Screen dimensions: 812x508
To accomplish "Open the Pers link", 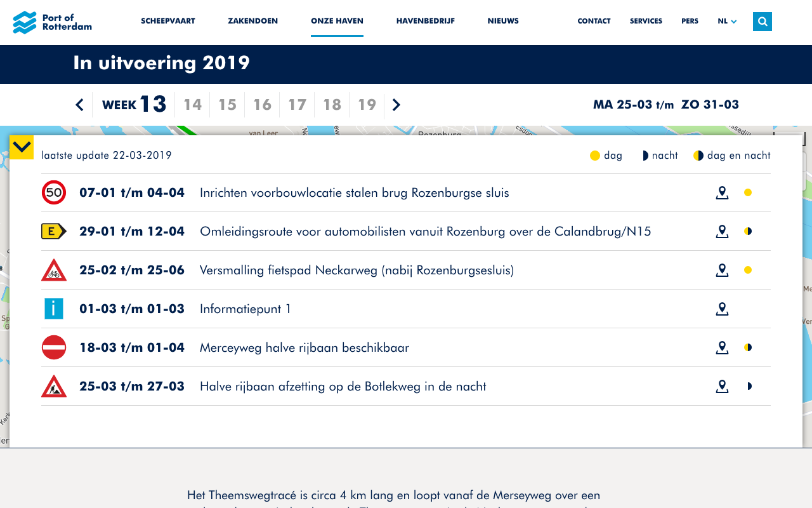I will [690, 21].
